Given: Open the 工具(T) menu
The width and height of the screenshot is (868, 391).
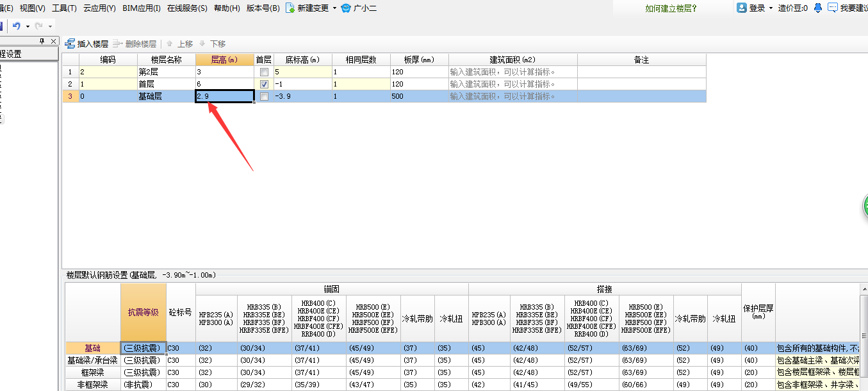Looking at the screenshot, I should click(x=64, y=8).
